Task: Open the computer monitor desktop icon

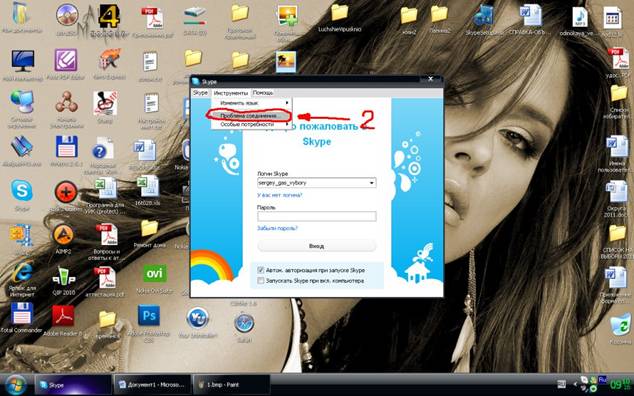Action: coord(23,61)
